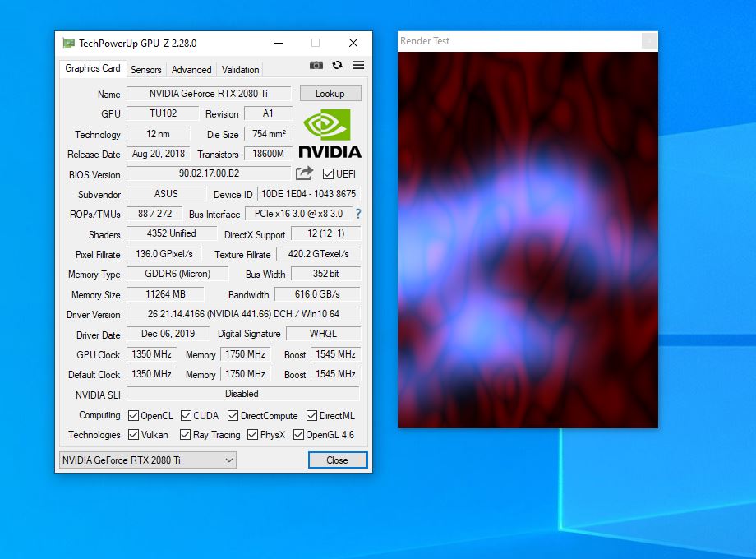Close the GPU-Z window via X

pyautogui.click(x=353, y=43)
